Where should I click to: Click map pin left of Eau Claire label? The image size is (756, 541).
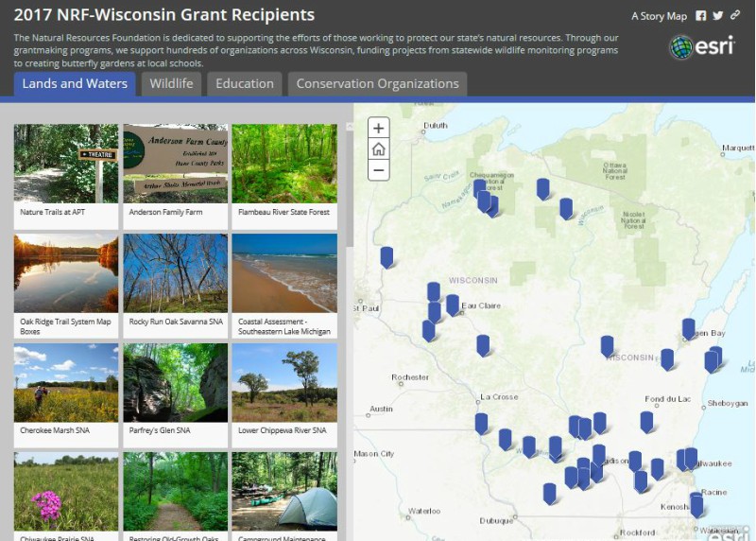click(453, 305)
